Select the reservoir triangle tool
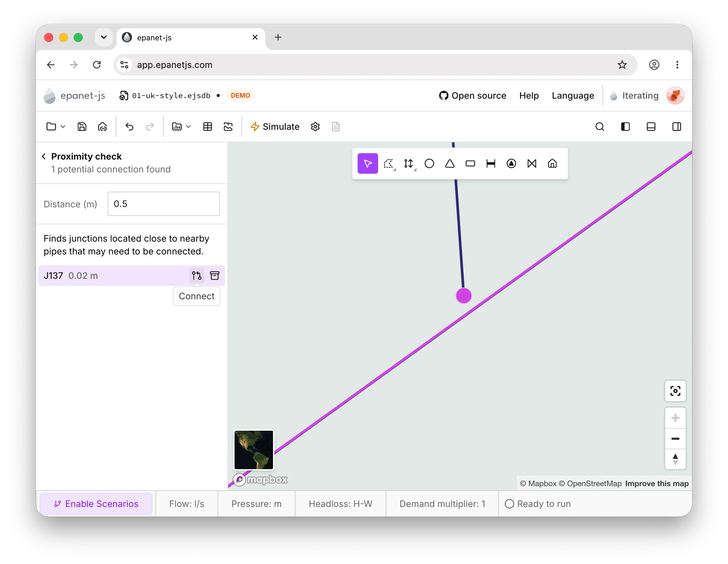Image resolution: width=728 pixels, height=564 pixels. tap(450, 164)
